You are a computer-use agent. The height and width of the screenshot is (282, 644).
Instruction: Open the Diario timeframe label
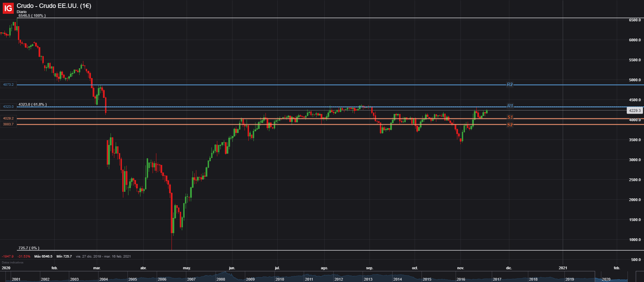click(22, 12)
